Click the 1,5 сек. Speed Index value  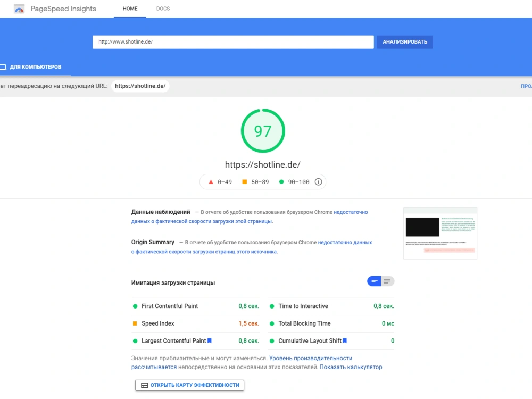click(x=248, y=323)
